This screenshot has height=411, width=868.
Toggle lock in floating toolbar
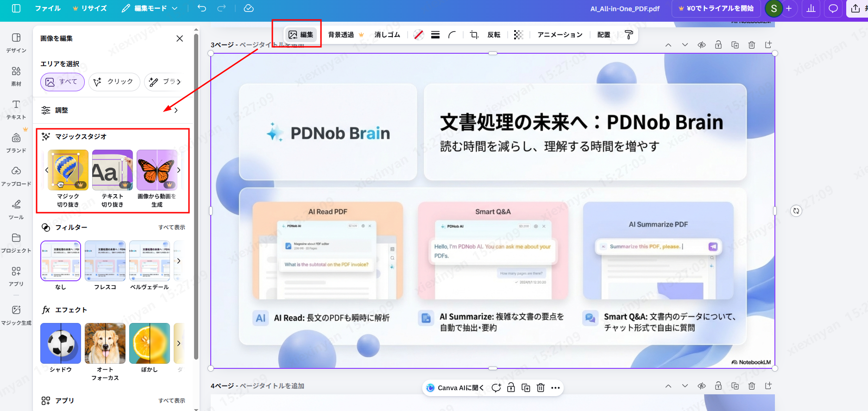pyautogui.click(x=511, y=388)
